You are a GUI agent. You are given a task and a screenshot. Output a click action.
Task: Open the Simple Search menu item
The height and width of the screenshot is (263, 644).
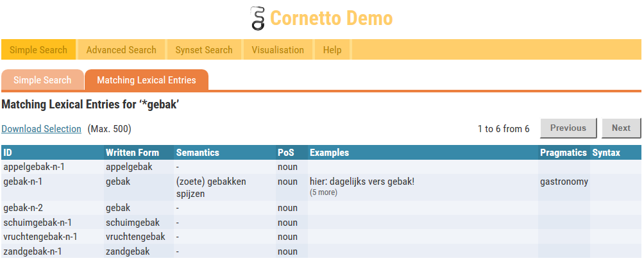[x=38, y=50]
